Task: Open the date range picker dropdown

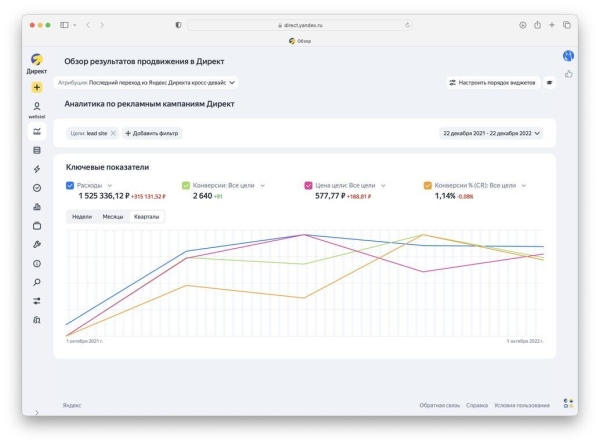Action: [490, 133]
